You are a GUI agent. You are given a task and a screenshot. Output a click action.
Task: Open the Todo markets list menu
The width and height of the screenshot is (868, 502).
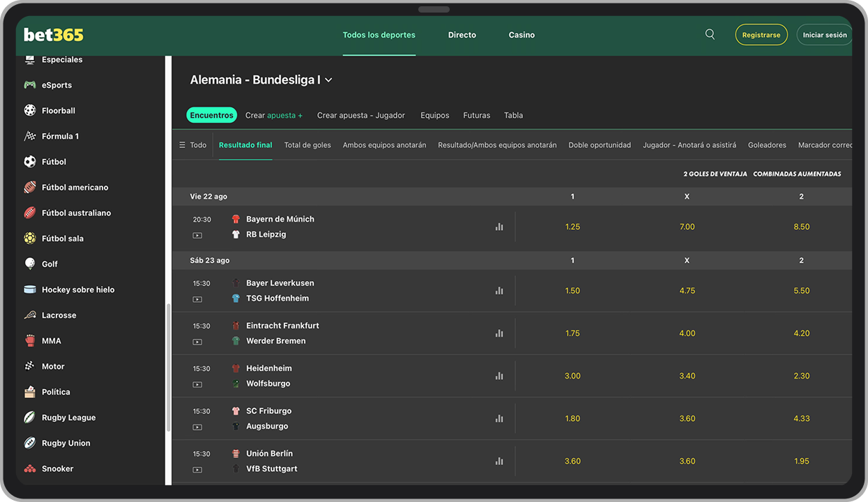[193, 145]
